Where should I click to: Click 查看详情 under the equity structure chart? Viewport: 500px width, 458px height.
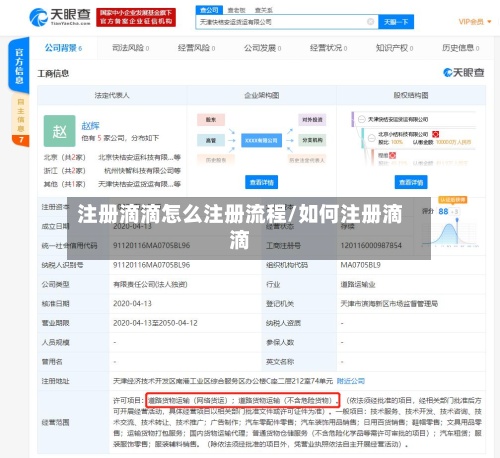[x=411, y=182]
